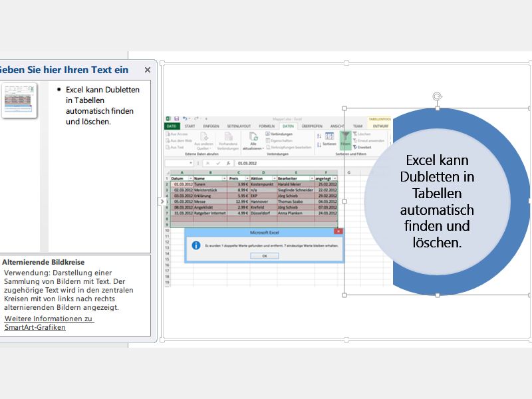Close the SmartArt text pane
532x399 pixels.
[147, 70]
